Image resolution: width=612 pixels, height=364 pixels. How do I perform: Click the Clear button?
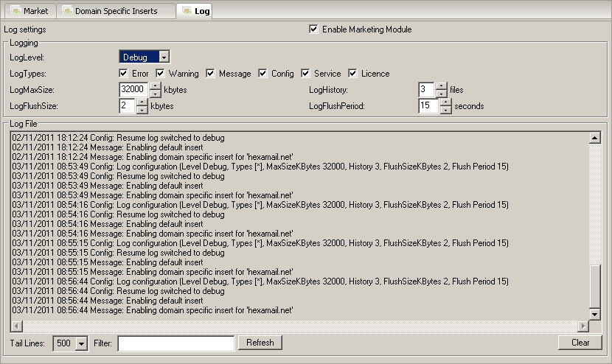[x=580, y=343]
